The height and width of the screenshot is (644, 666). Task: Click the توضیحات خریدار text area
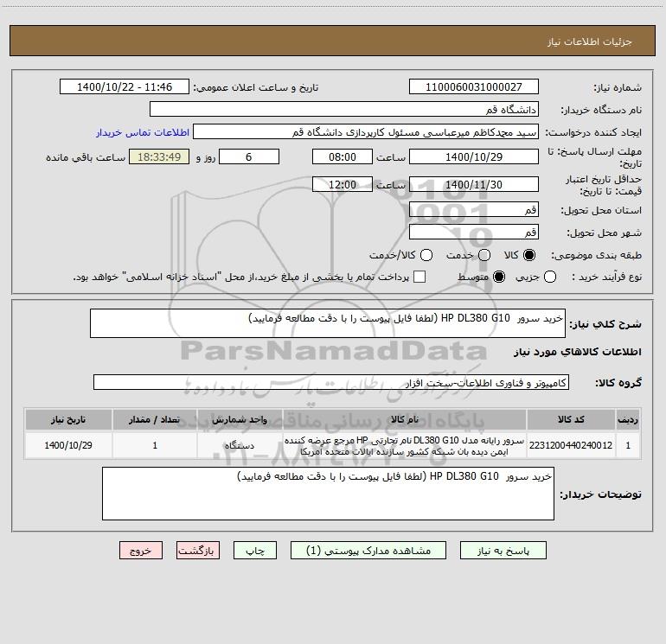click(328, 494)
